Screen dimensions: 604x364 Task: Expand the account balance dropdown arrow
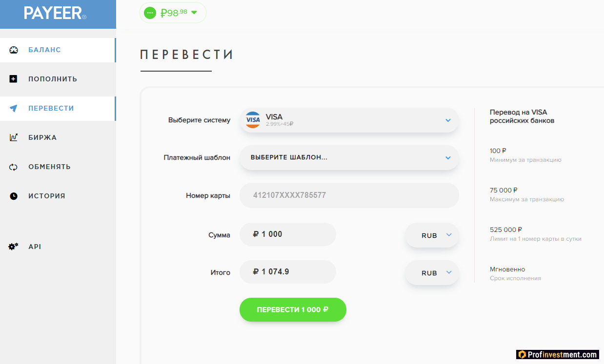coord(194,13)
